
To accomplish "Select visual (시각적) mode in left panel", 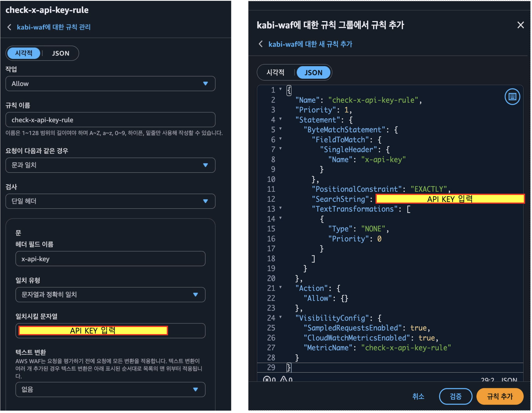I will pos(24,53).
